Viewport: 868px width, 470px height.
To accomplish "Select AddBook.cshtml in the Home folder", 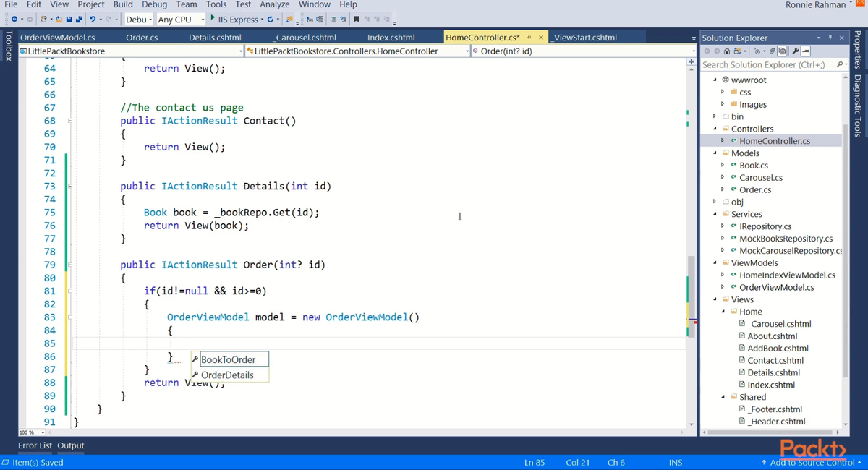I will 778,348.
